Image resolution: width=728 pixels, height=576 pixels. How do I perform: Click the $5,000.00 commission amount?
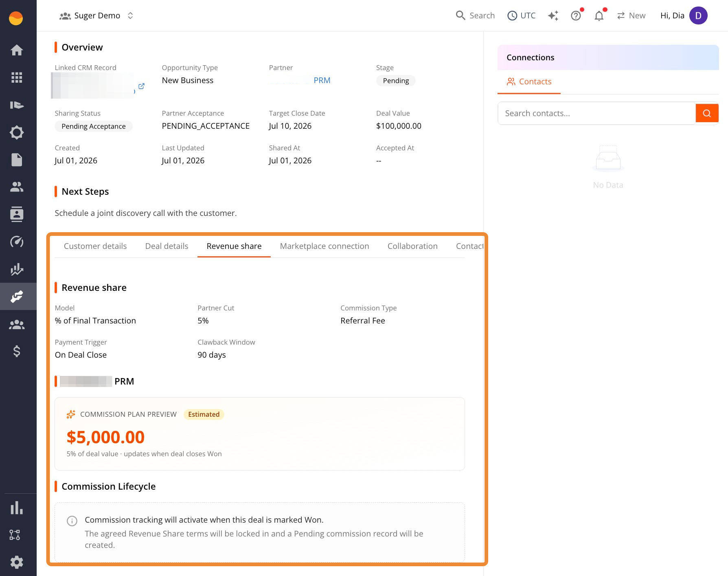tap(105, 437)
